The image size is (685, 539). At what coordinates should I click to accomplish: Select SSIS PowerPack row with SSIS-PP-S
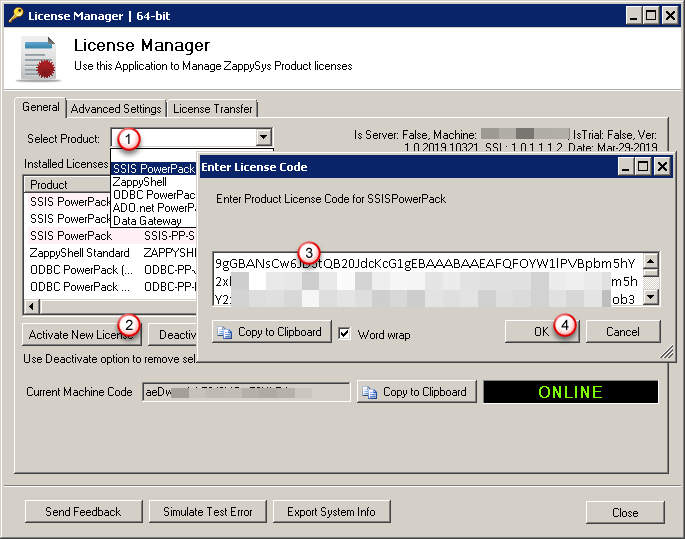point(112,236)
